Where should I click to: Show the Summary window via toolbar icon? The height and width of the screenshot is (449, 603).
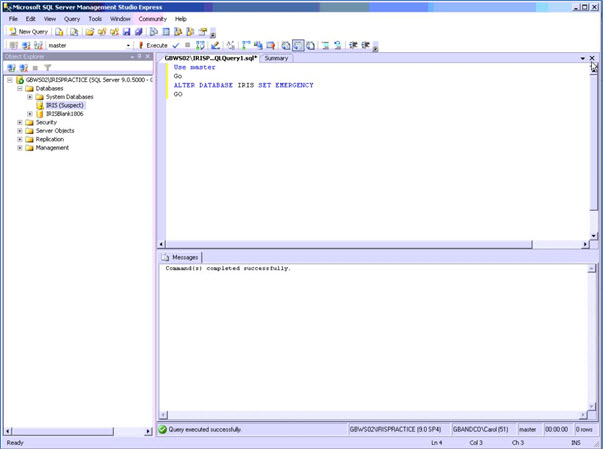[x=166, y=32]
